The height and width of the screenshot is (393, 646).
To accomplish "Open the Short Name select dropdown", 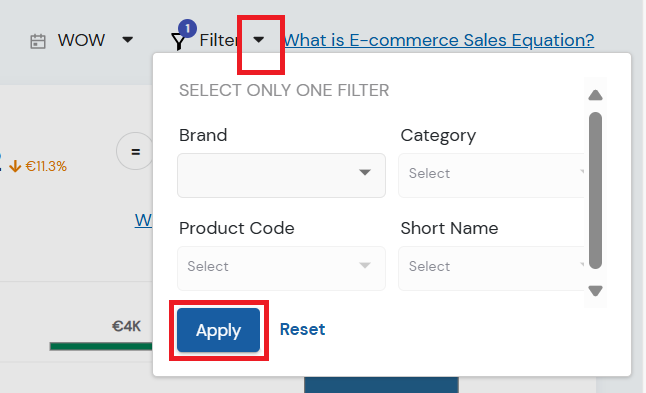I will pyautogui.click(x=491, y=268).
